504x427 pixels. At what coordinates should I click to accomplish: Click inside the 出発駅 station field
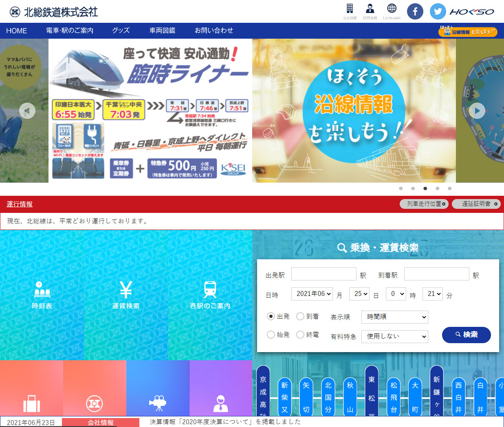(x=324, y=274)
